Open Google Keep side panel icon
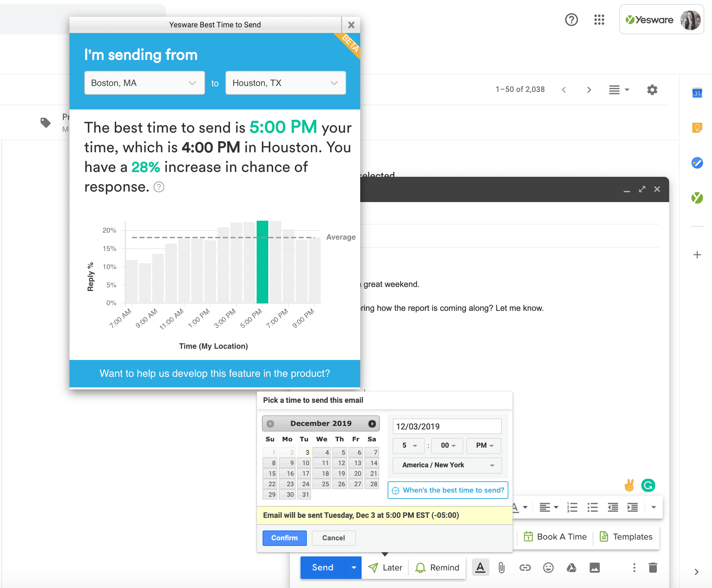This screenshot has width=712, height=588. click(697, 128)
